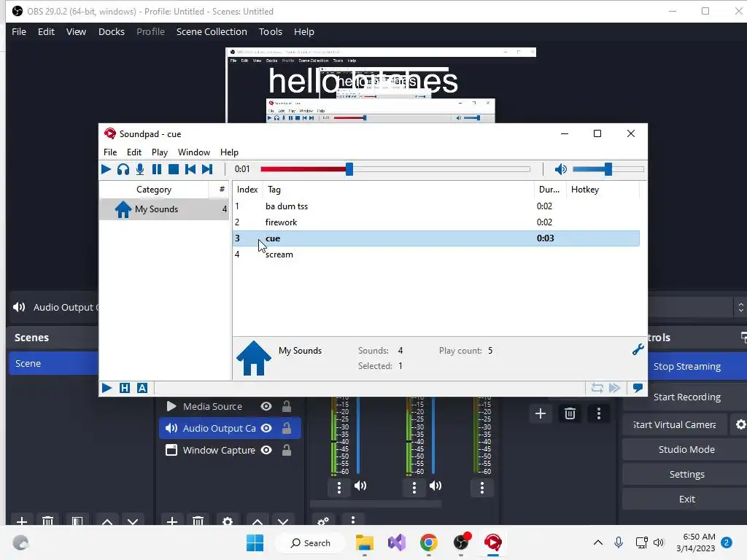Screen dimensions: 747x560
Task: Select the 'scream' sound row
Action: click(436, 254)
